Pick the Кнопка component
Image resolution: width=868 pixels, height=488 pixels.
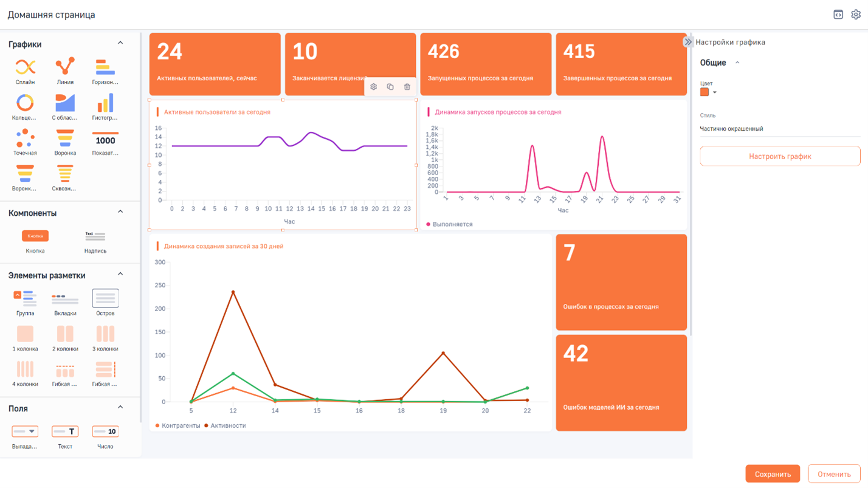(35, 241)
